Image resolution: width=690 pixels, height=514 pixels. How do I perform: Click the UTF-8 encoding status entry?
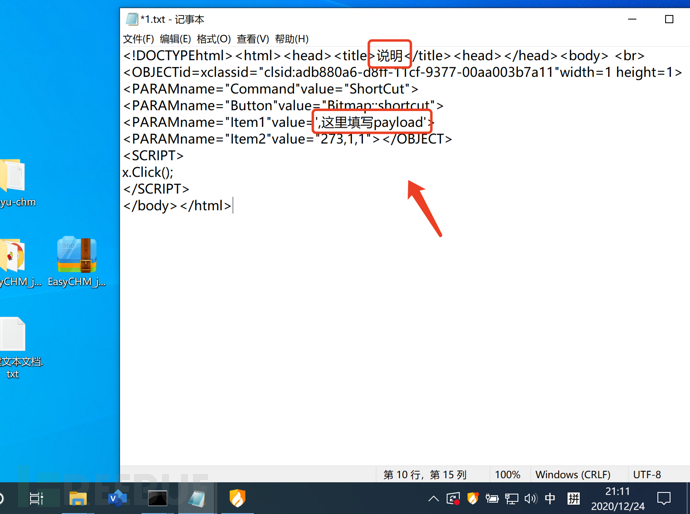pos(646,474)
